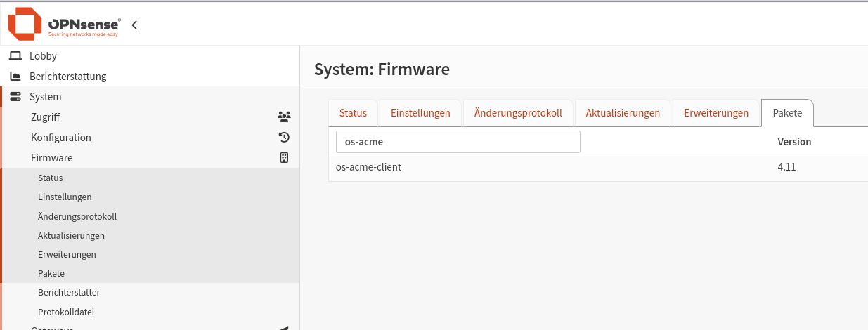Click the package search field containing os-acme
Viewport: 868px width, 330px height.
[x=458, y=142]
